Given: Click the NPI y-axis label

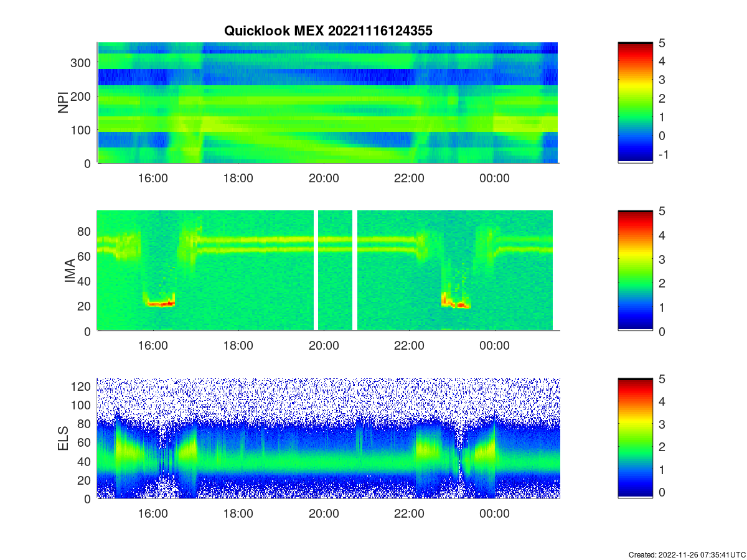Looking at the screenshot, I should pyautogui.click(x=63, y=103).
